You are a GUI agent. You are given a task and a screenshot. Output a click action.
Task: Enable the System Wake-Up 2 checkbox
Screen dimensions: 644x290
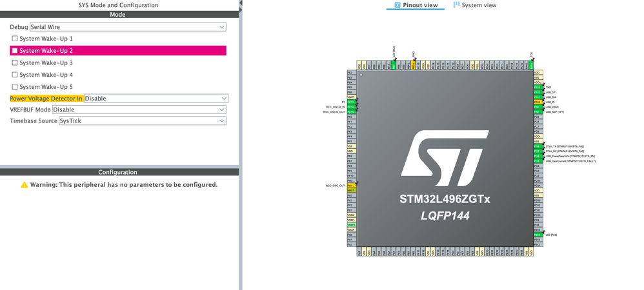pos(15,50)
